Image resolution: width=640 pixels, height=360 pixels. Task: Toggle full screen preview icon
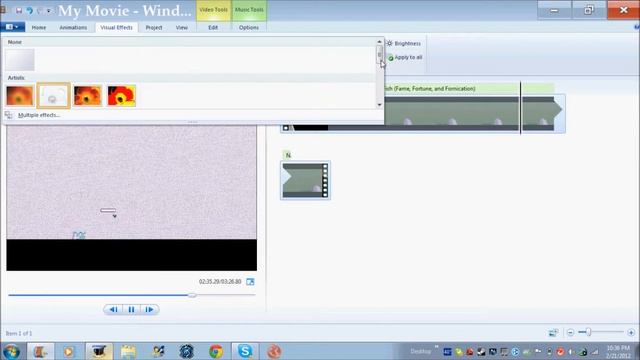[250, 282]
